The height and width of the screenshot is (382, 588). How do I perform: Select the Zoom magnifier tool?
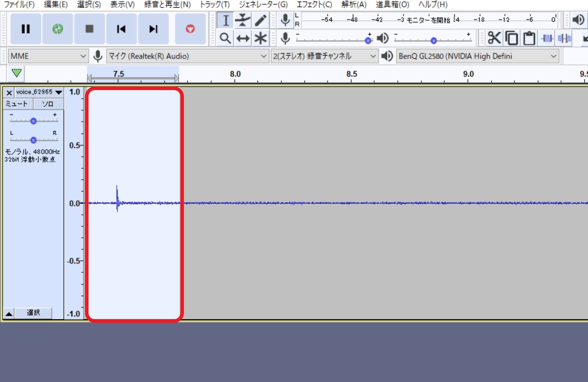coord(225,39)
